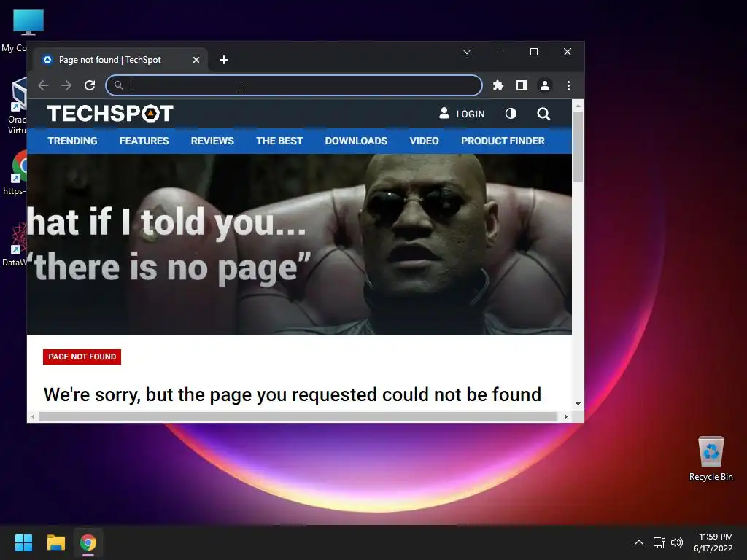Open the network icon in system tray

(659, 542)
